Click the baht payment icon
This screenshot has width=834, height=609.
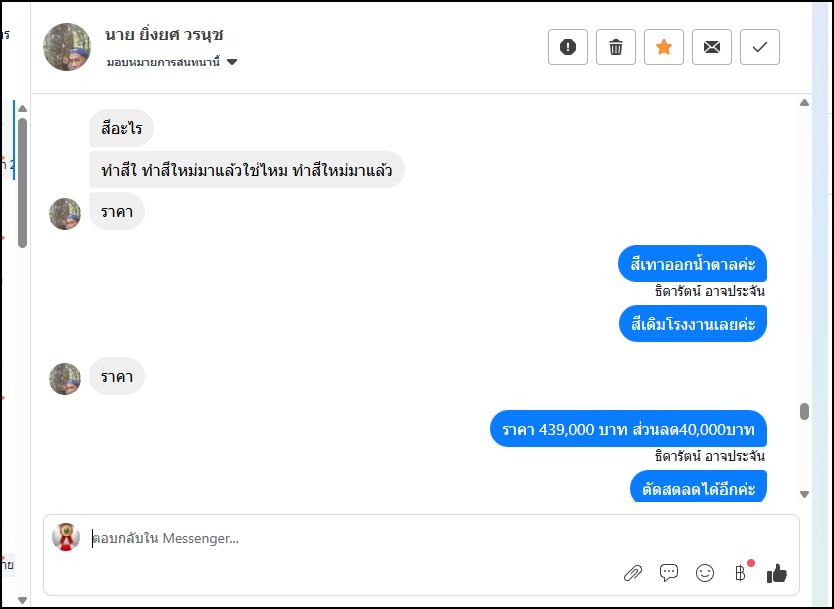(x=741, y=573)
